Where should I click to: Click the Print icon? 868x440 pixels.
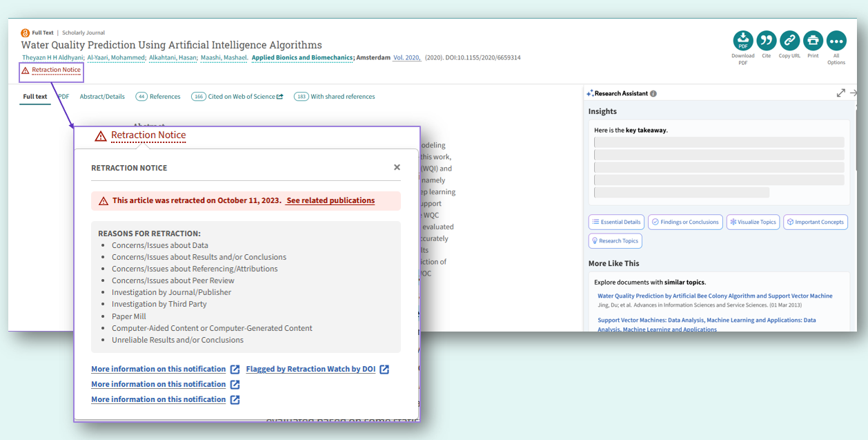tap(813, 41)
